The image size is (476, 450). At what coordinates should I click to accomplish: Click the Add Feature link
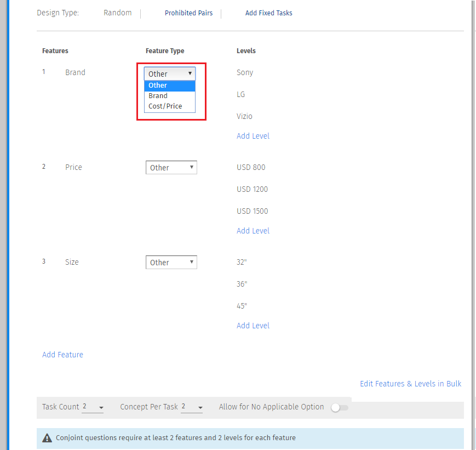[63, 355]
